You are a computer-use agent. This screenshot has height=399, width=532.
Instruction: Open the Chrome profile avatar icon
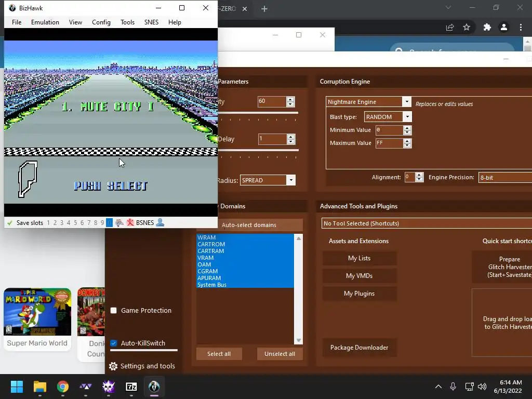[x=504, y=27]
